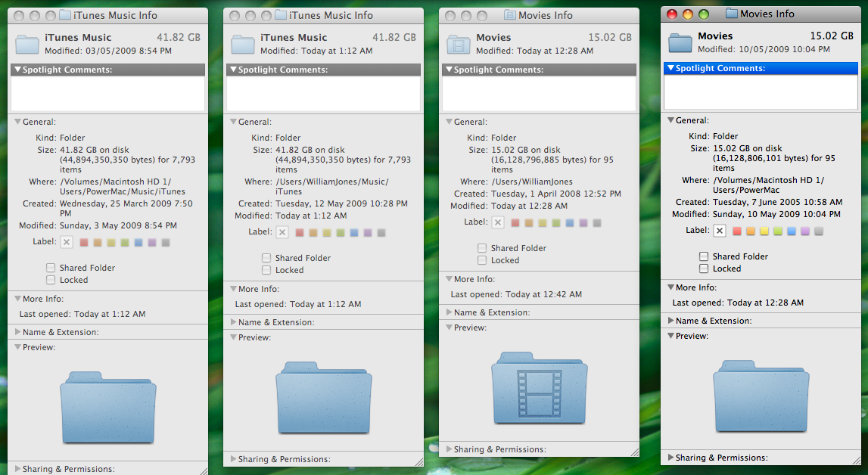The width and height of the screenshot is (868, 475).
Task: Click Movies filmstrip header icon, Modified Today 12:28 AM
Action: 459,44
